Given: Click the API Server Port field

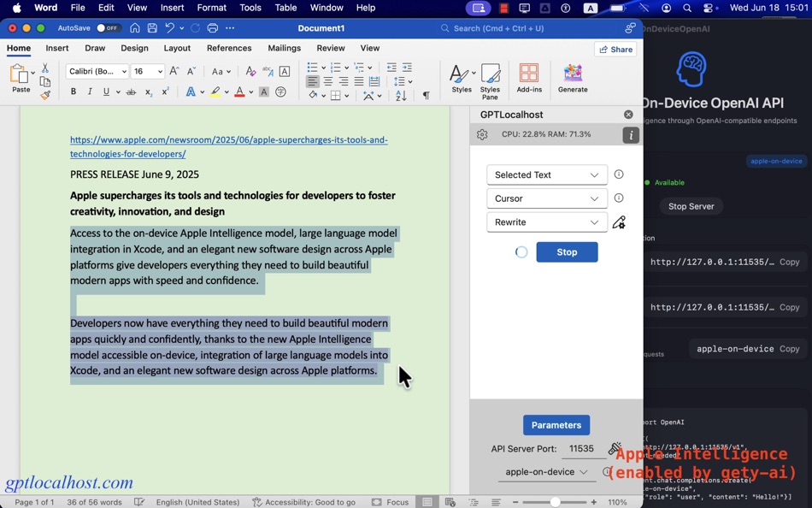Looking at the screenshot, I should (583, 449).
